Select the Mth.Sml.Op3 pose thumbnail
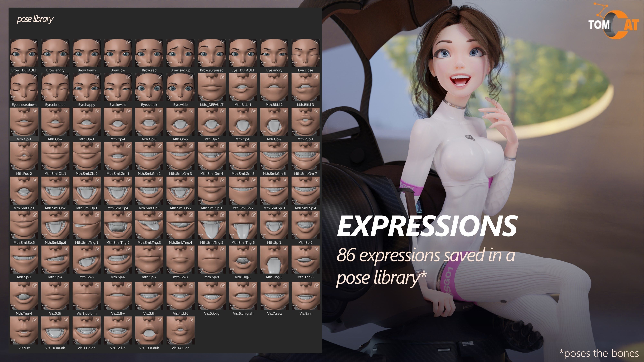This screenshot has height=362, width=644. (x=86, y=191)
